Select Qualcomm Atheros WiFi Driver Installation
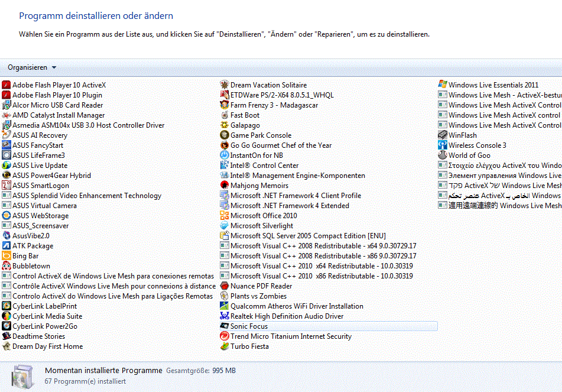This screenshot has width=562, height=392. (x=292, y=306)
